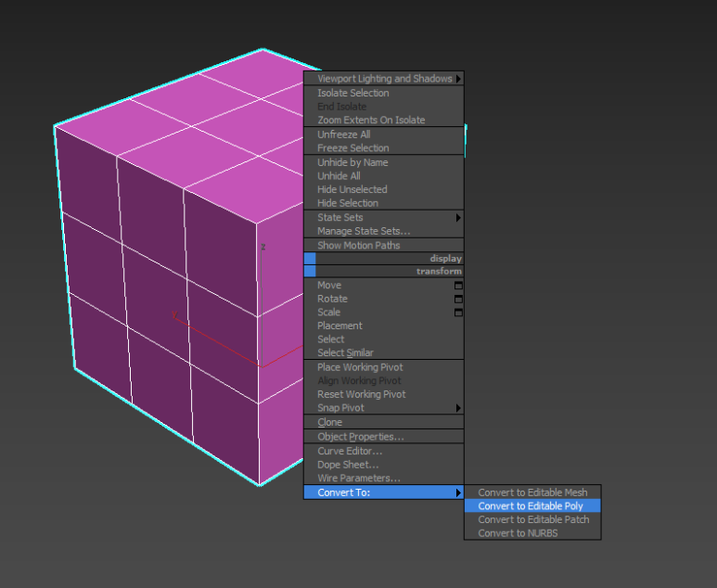Image resolution: width=717 pixels, height=588 pixels.
Task: Click Zoom Extents On Isolate
Action: pos(384,120)
